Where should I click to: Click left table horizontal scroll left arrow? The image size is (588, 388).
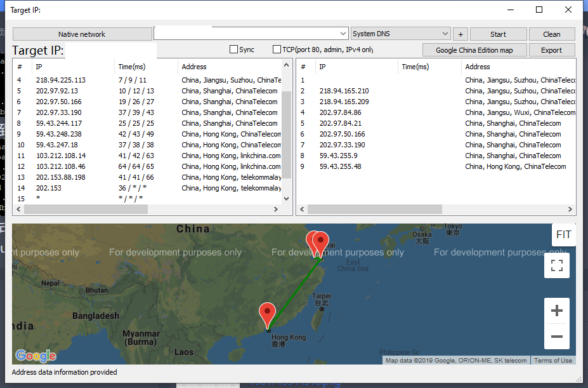18,209
